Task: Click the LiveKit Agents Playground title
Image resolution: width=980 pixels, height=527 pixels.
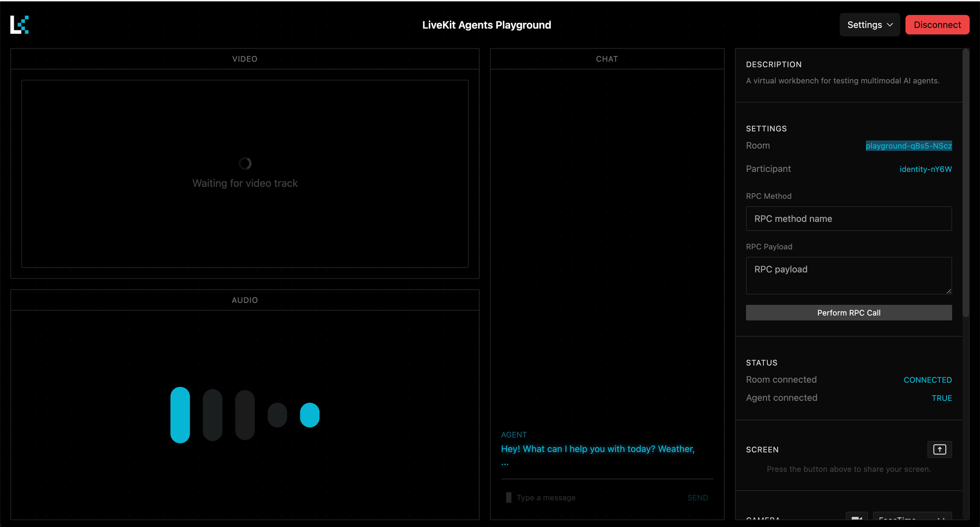Action: click(x=487, y=25)
